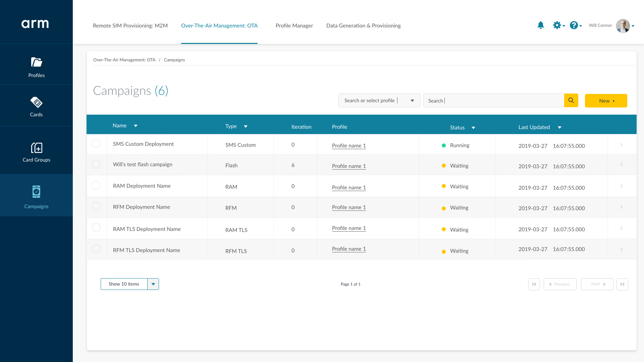Open details chevron for Will's test flash campaign
This screenshot has width=644, height=362.
tap(622, 165)
